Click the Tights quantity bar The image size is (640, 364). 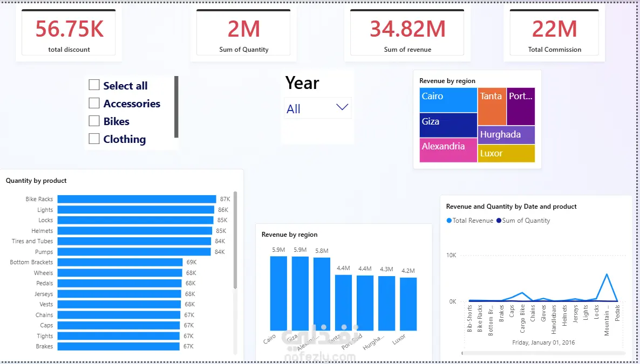click(118, 336)
